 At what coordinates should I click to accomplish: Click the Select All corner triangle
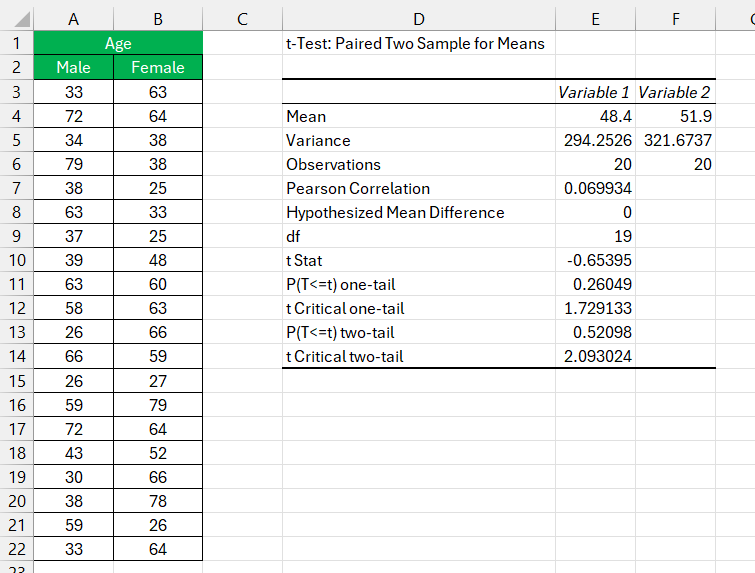tap(22, 19)
